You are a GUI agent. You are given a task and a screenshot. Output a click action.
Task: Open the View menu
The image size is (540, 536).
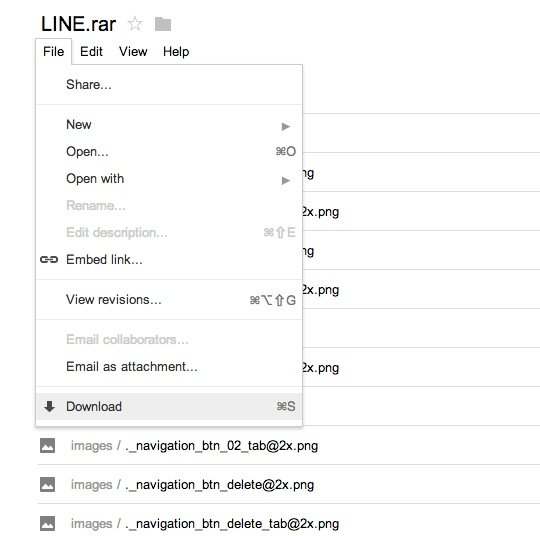[133, 52]
